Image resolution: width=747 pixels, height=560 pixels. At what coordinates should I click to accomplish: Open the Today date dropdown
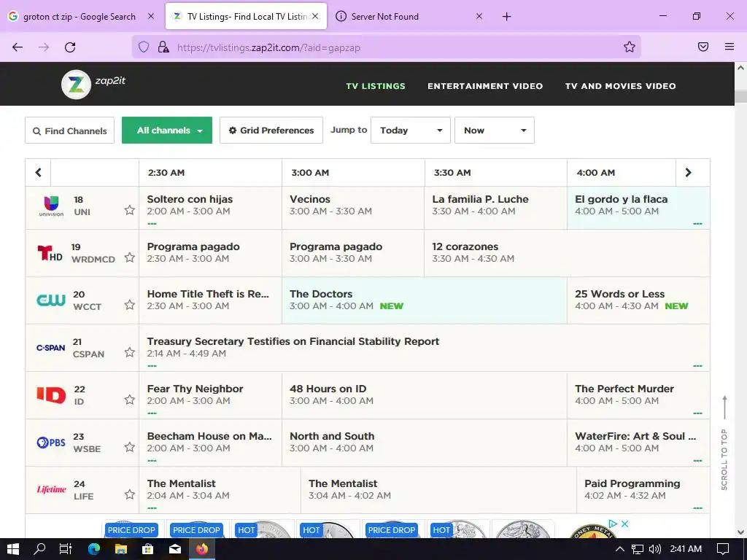click(x=410, y=130)
